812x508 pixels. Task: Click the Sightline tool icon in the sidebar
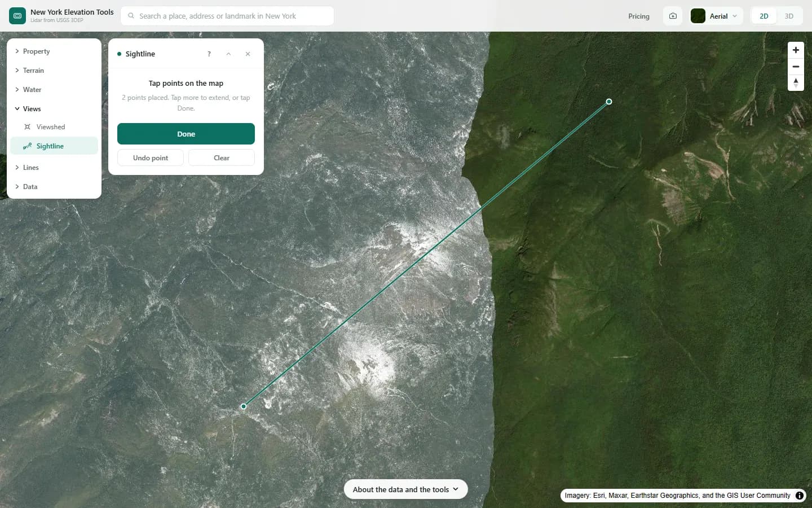coord(27,146)
